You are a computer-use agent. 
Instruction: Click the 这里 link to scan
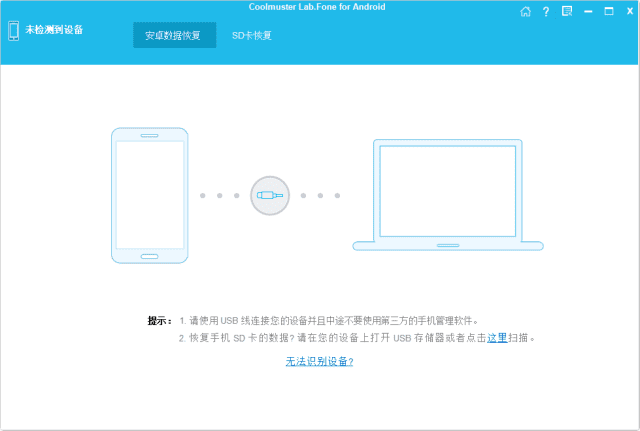pos(497,338)
